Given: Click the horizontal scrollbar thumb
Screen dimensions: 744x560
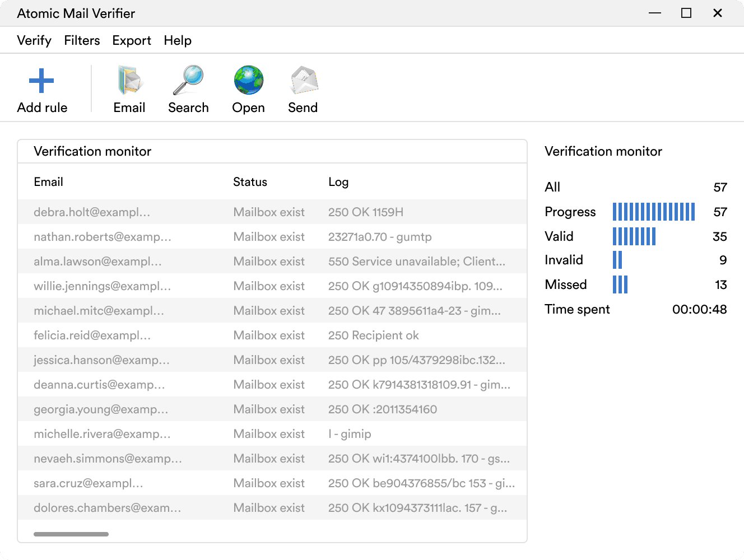Looking at the screenshot, I should pos(71,534).
